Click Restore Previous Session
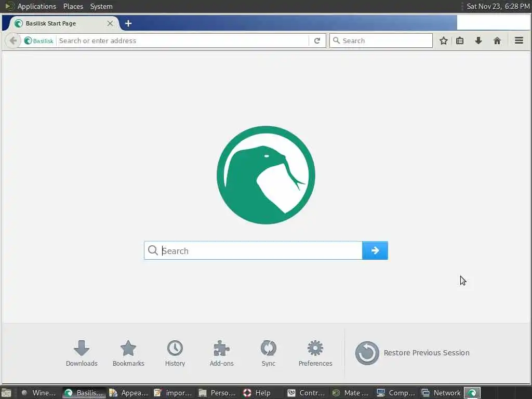This screenshot has width=532, height=399. point(412,353)
